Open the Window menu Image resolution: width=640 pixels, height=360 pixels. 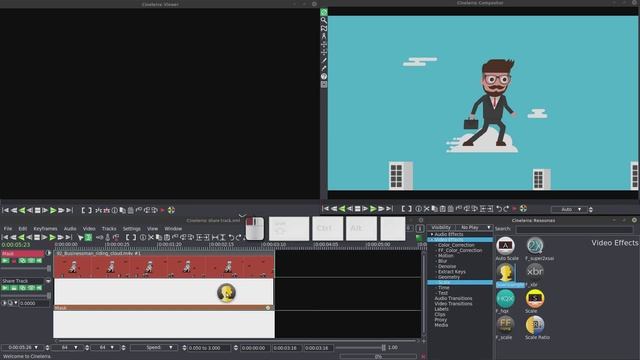173,229
